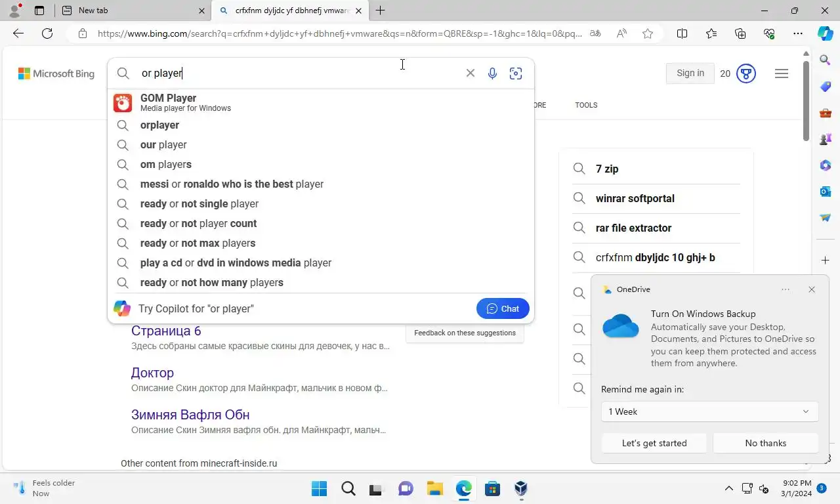Open Edge Settings and more menu
Viewport: 840px width, 504px height.
point(798,33)
